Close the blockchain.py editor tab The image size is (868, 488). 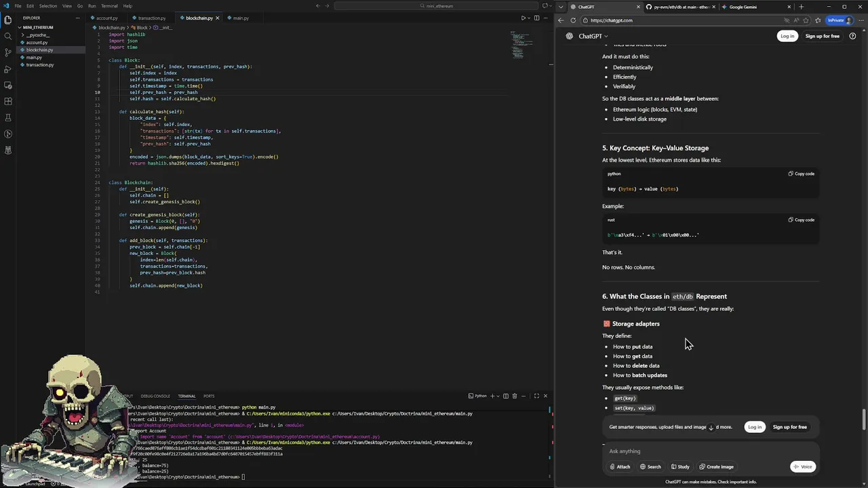218,18
